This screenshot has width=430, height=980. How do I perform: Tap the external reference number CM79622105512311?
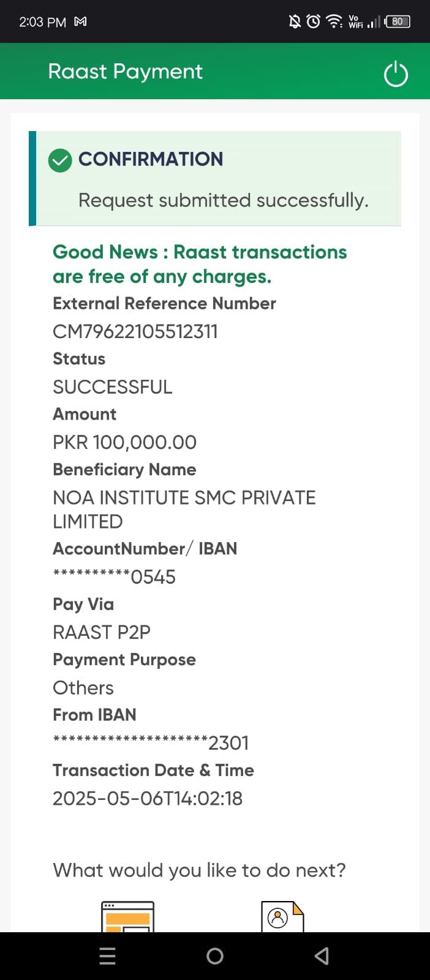135,331
